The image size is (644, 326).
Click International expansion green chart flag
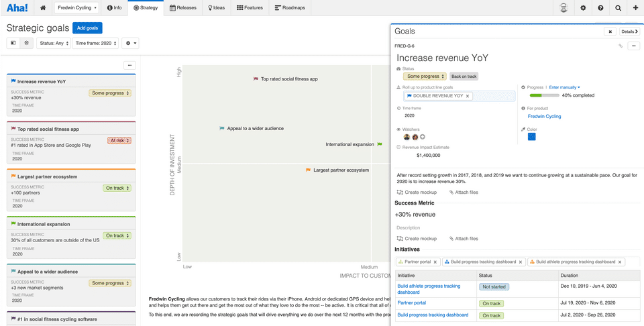pos(380,144)
